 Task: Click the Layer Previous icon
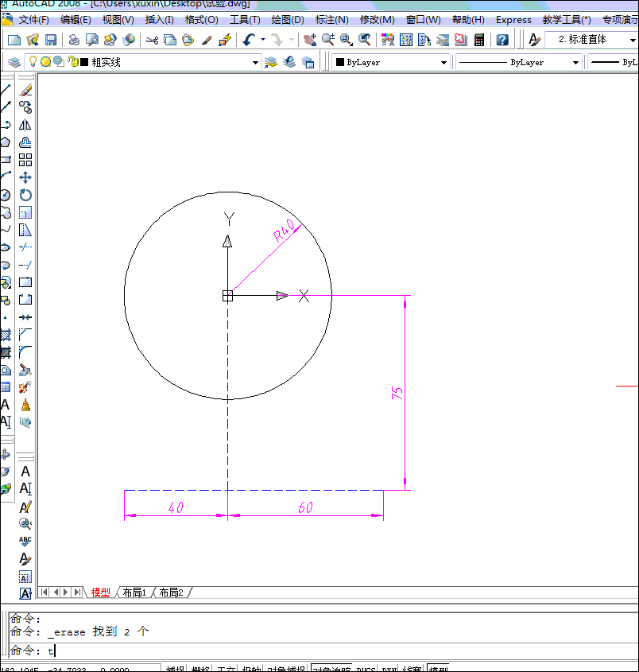click(x=289, y=62)
